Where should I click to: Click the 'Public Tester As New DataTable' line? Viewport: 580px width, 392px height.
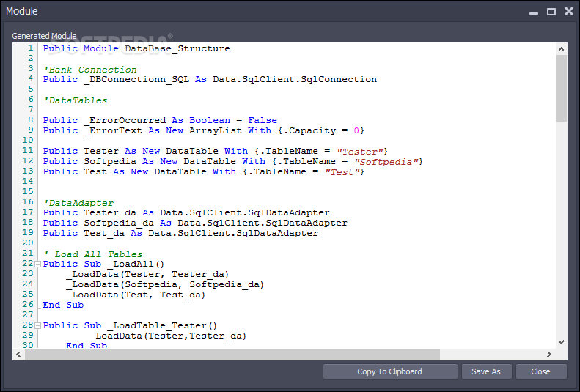tap(216, 152)
